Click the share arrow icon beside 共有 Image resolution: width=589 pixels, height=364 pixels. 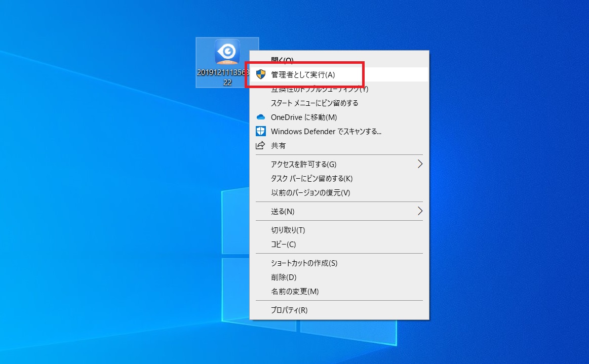260,145
